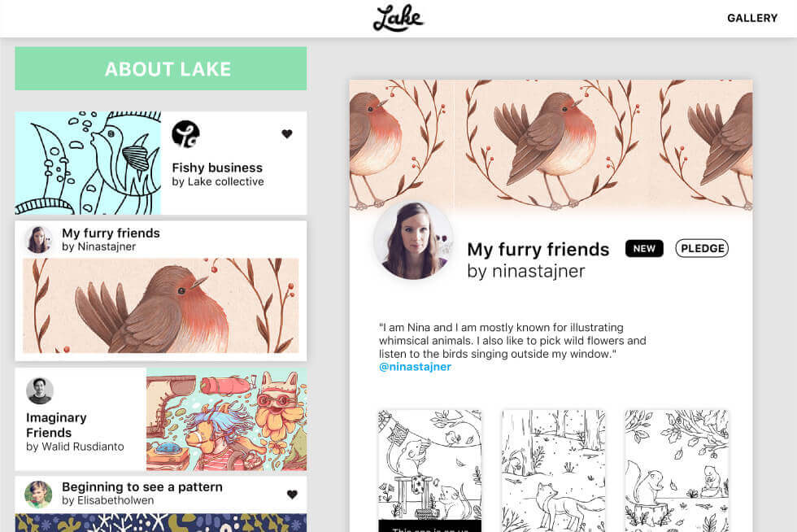Open the About Lake banner
This screenshot has height=532, width=797.
(161, 68)
